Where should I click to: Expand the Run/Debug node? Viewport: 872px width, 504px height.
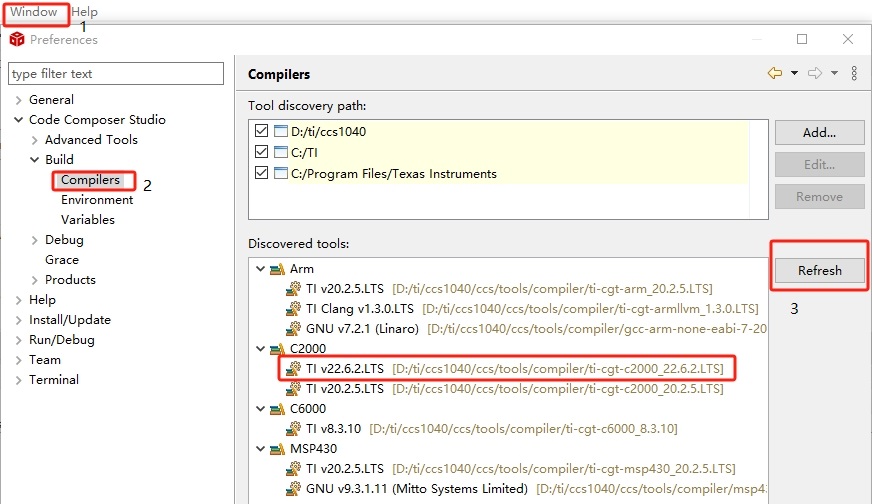tap(18, 340)
